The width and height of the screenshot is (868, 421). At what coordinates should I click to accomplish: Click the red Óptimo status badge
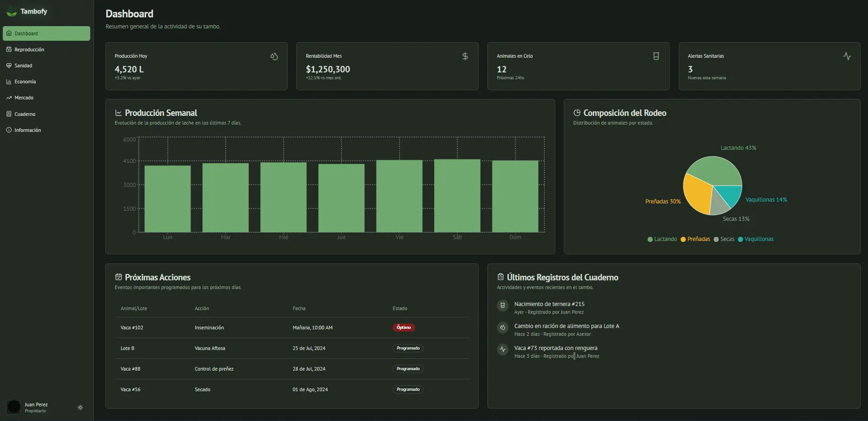(404, 328)
